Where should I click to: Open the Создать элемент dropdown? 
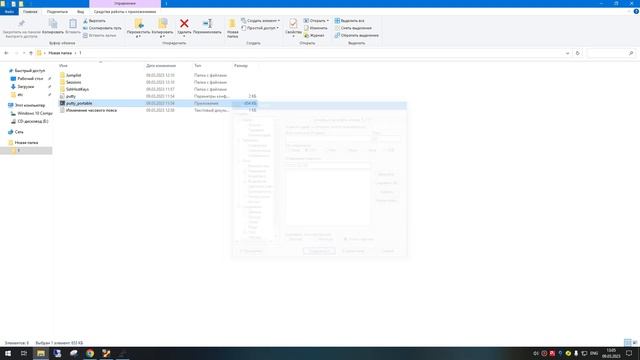coord(260,21)
